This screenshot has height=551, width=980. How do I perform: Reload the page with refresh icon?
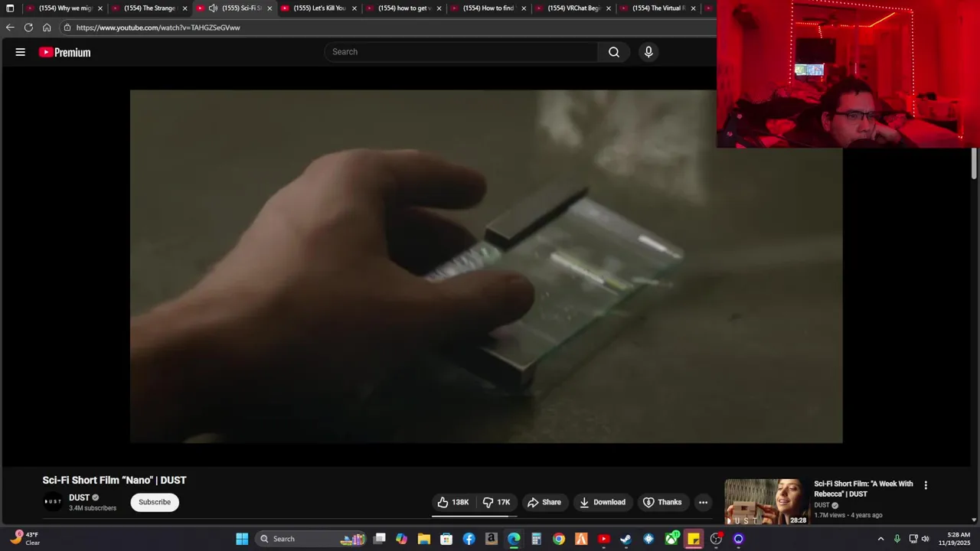pyautogui.click(x=28, y=28)
